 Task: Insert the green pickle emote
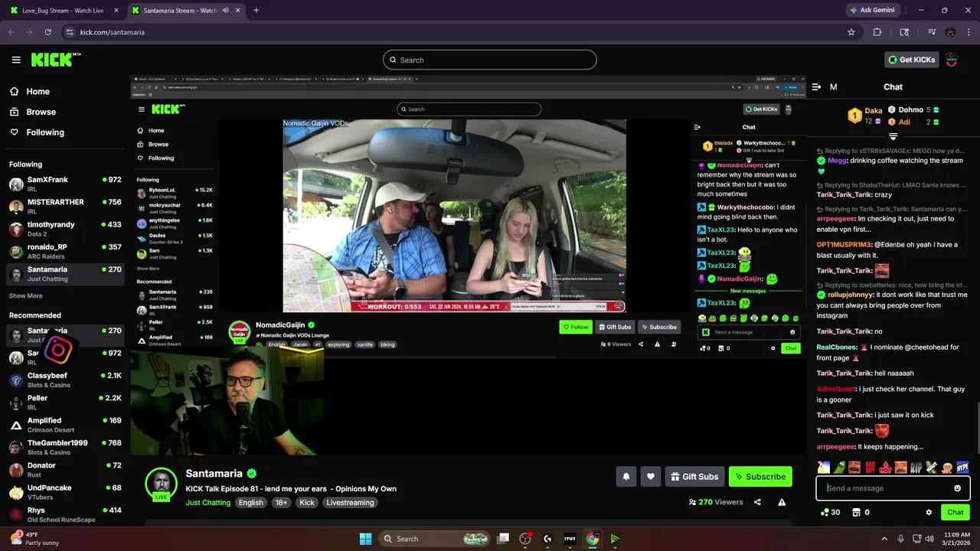[x=838, y=467]
